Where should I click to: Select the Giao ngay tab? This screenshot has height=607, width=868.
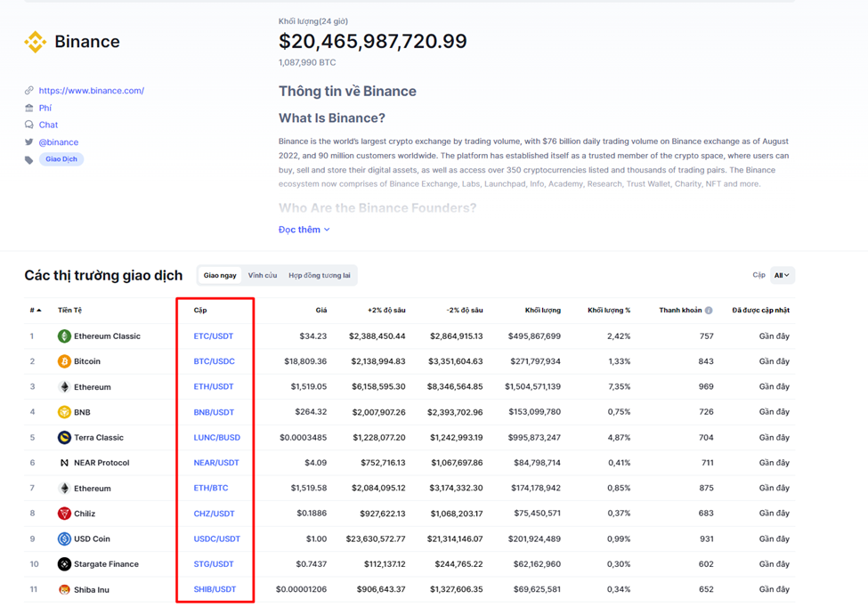220,275
